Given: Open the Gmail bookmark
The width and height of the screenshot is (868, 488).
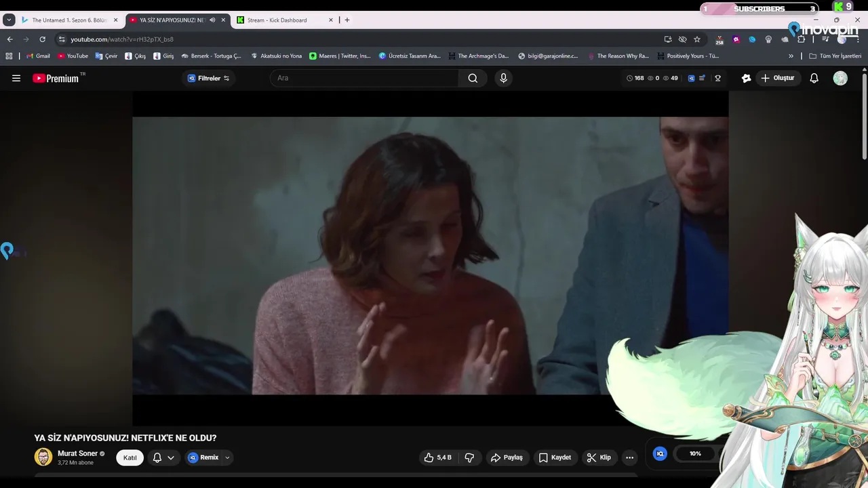Looking at the screenshot, I should pos(38,56).
